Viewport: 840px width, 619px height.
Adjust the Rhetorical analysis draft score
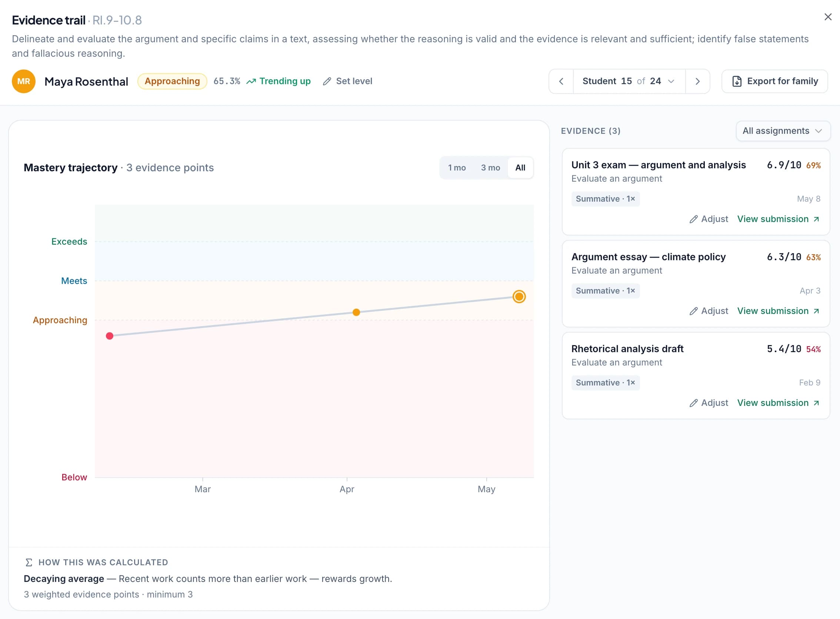click(x=709, y=403)
